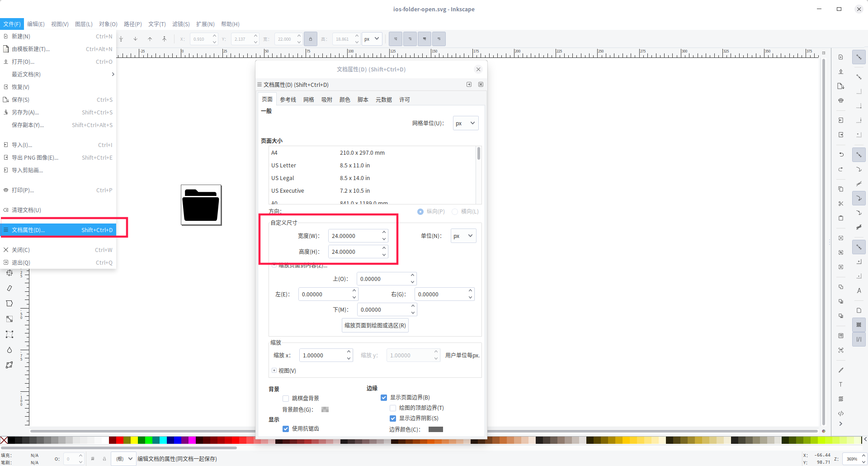Click the Print icon in the commands bar
Image resolution: width=868 pixels, height=466 pixels.
(x=841, y=100)
